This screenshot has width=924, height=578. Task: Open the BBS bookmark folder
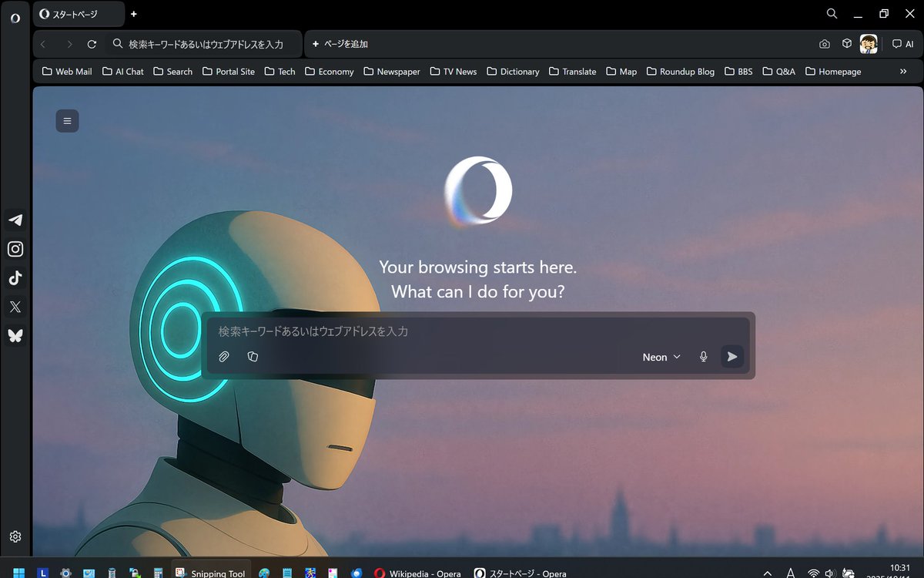pyautogui.click(x=739, y=72)
